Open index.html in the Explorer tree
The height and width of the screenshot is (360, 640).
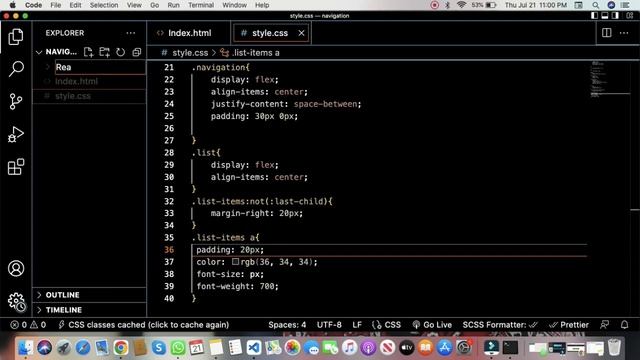click(76, 81)
